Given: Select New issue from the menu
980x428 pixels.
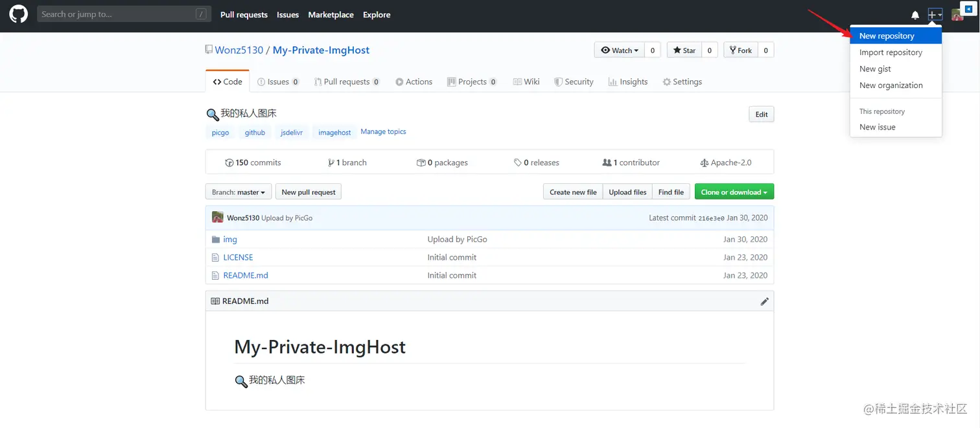Looking at the screenshot, I should pyautogui.click(x=896, y=127).
